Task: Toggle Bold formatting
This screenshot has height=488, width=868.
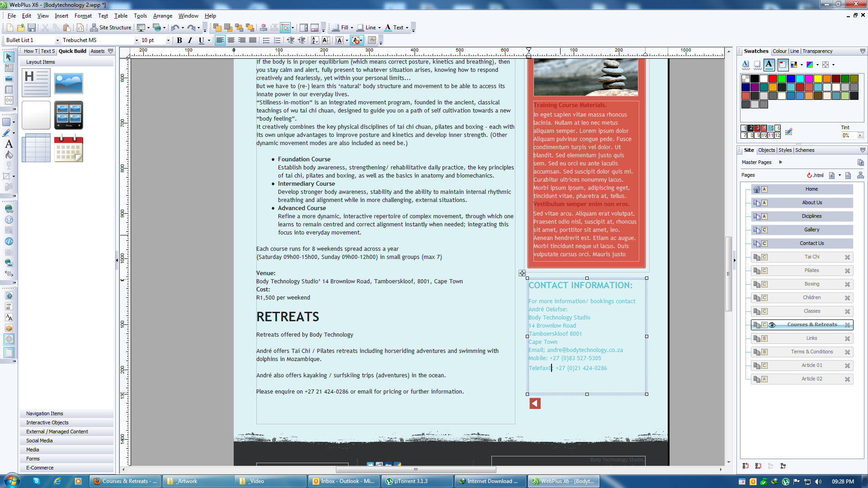Action: 179,40
